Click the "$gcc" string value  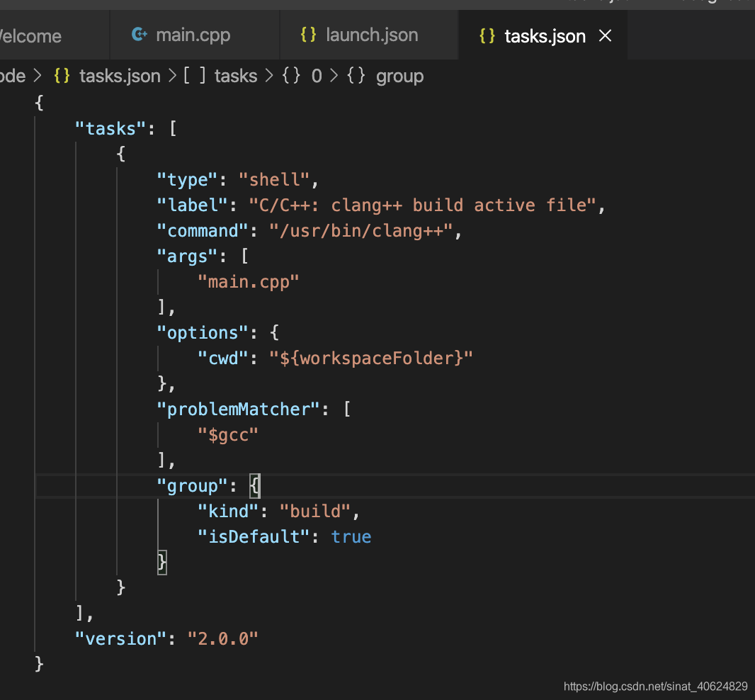228,435
